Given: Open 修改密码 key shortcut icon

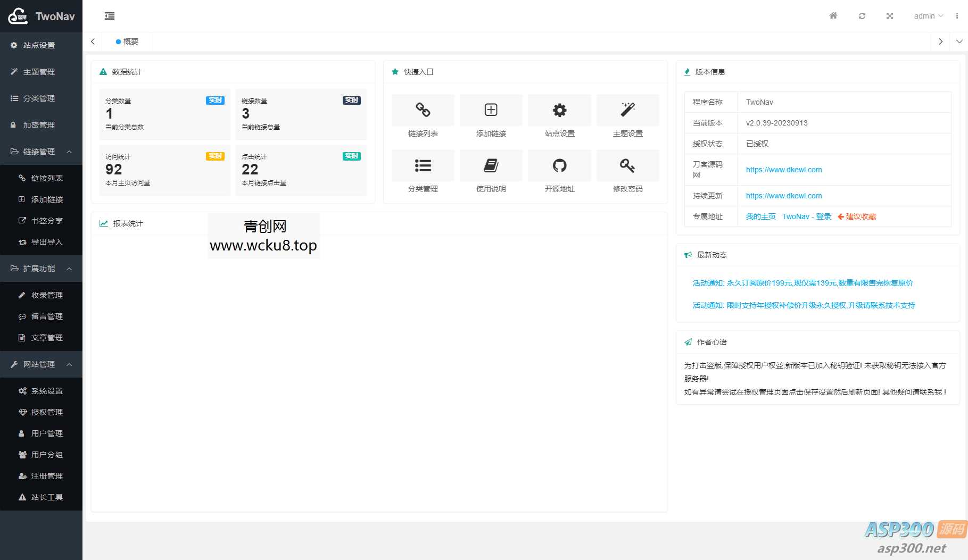Looking at the screenshot, I should click(x=627, y=166).
